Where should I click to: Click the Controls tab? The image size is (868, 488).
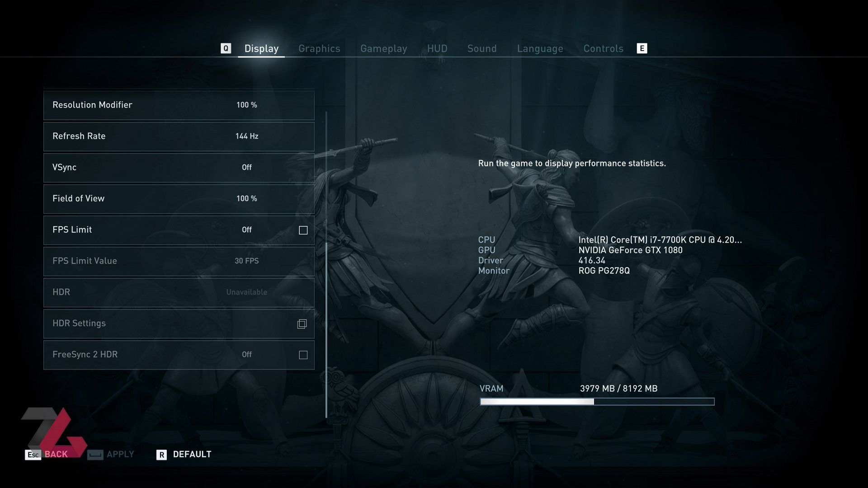coord(603,47)
